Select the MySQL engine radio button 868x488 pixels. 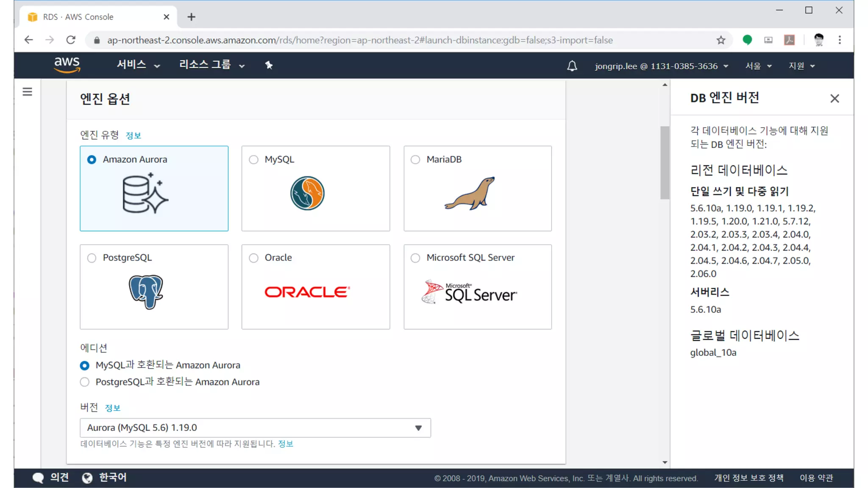pos(253,160)
